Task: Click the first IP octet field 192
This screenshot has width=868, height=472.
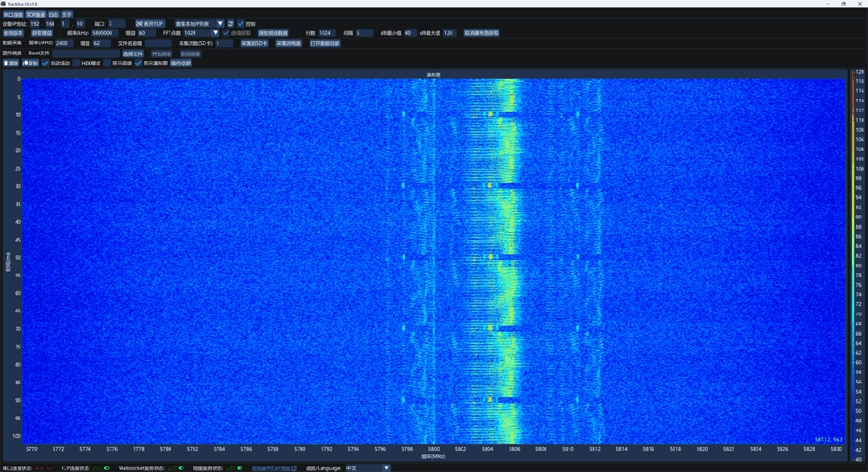Action: tap(35, 24)
